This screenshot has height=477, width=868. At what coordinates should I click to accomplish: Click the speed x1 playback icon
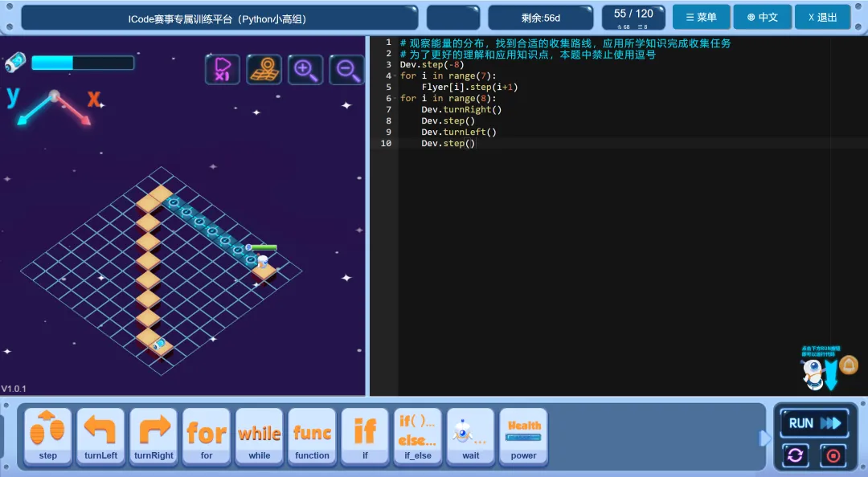(x=223, y=70)
